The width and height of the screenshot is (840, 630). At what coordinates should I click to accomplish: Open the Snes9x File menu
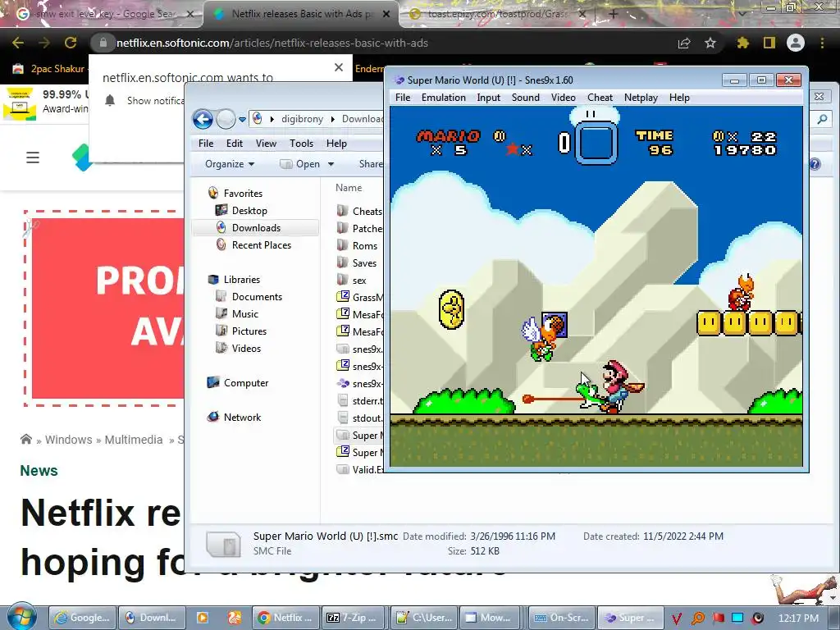(403, 98)
